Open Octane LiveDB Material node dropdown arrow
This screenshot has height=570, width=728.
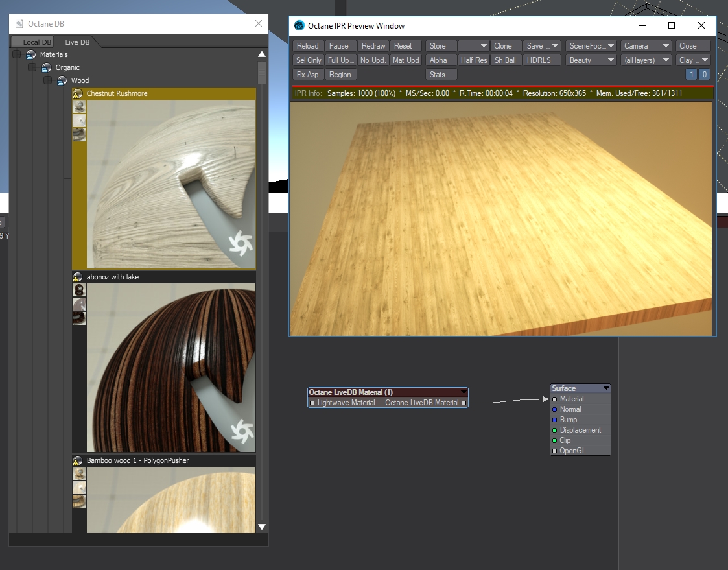point(463,392)
